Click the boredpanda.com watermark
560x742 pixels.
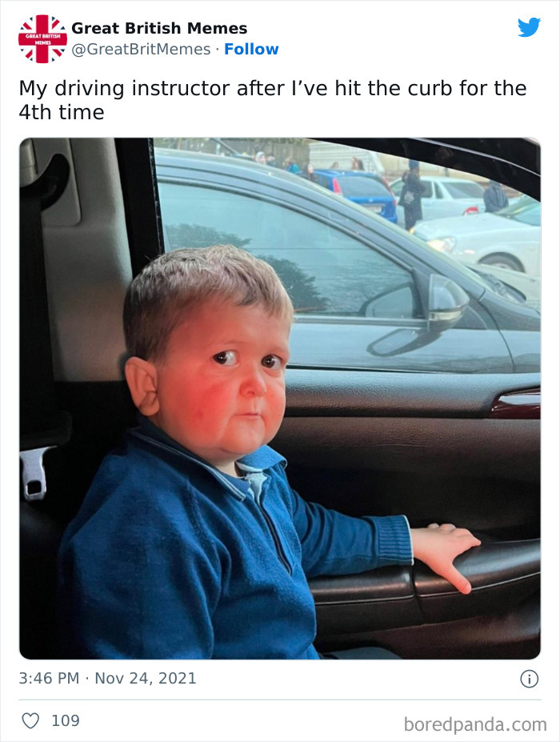475,724
